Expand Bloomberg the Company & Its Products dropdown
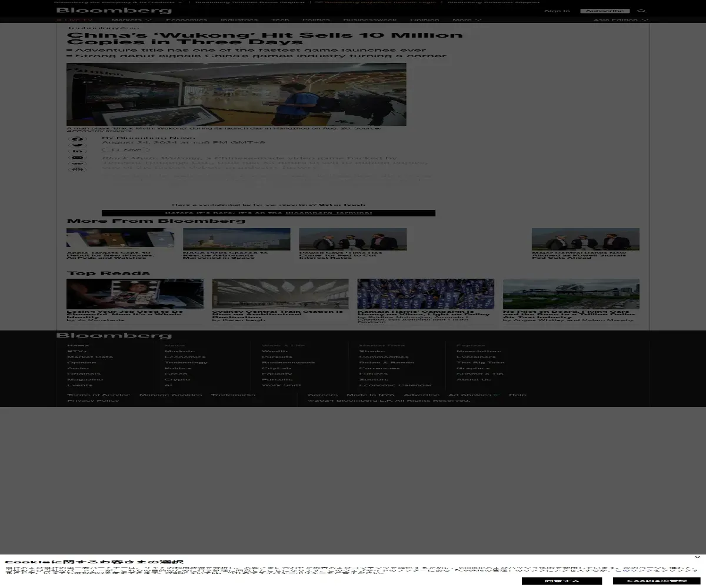The width and height of the screenshot is (706, 588). [118, 2]
